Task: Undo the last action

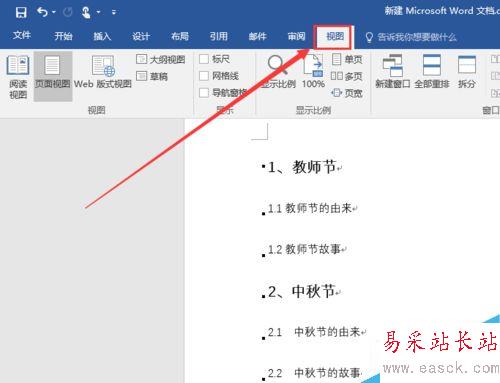Action: click(x=42, y=12)
